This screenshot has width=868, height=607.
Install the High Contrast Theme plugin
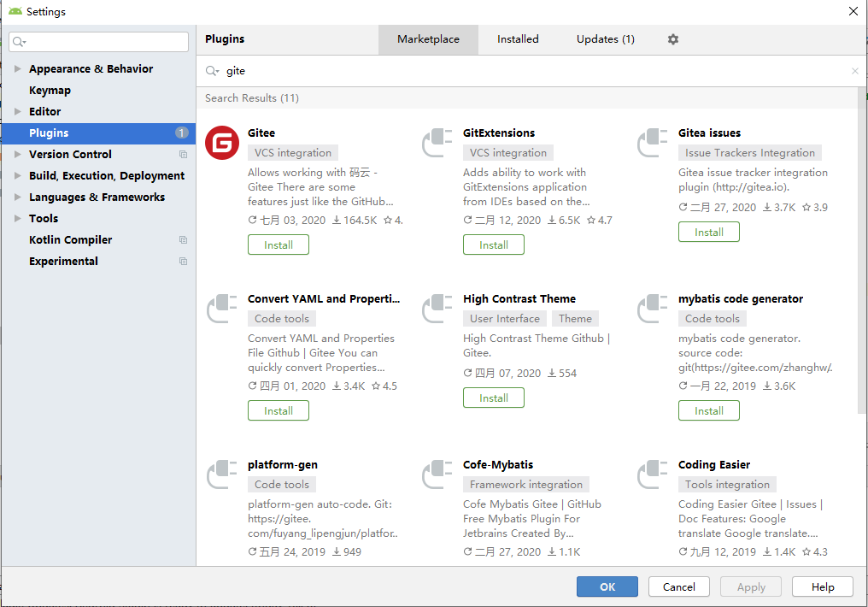pyautogui.click(x=494, y=398)
